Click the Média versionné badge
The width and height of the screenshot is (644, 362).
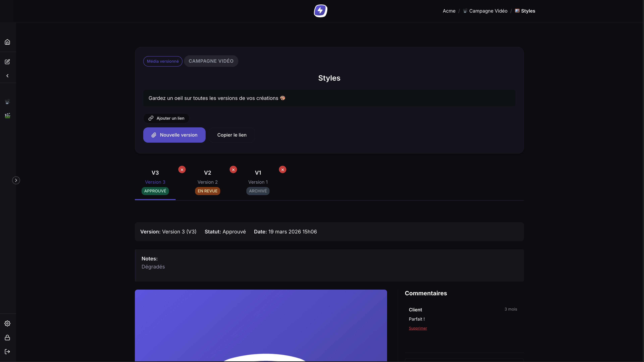163,61
